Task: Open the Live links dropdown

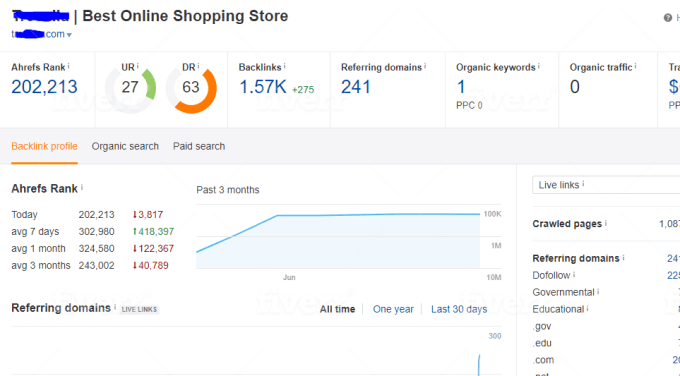Action: click(x=606, y=185)
